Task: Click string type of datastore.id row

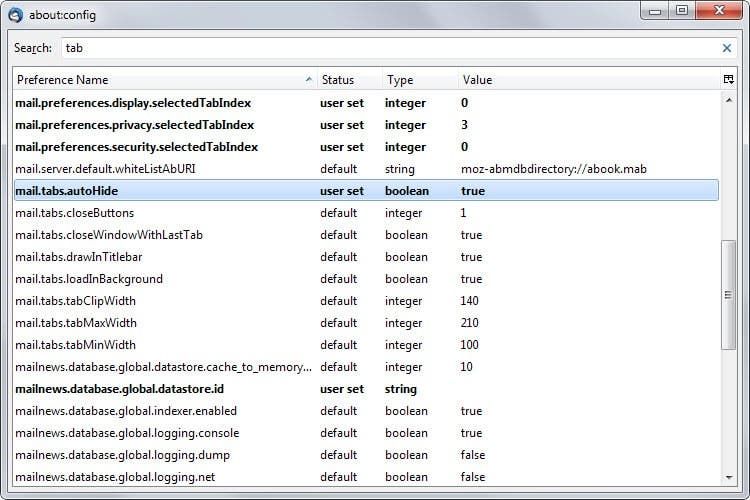Action: [x=401, y=389]
